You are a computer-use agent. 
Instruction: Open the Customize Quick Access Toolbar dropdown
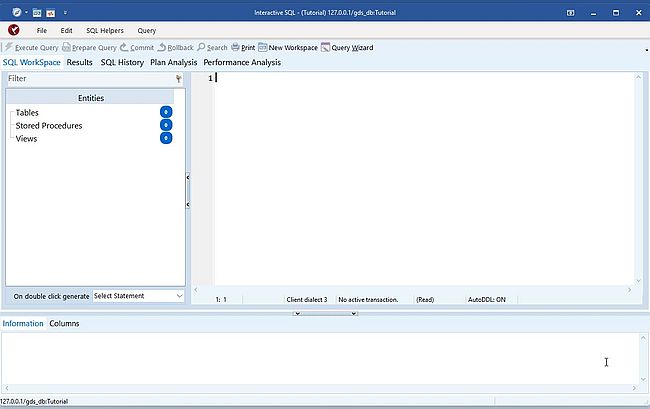click(x=65, y=13)
